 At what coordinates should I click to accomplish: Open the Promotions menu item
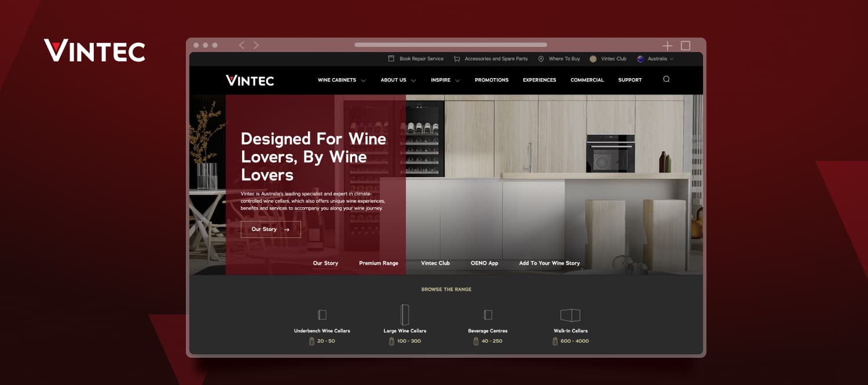click(491, 80)
